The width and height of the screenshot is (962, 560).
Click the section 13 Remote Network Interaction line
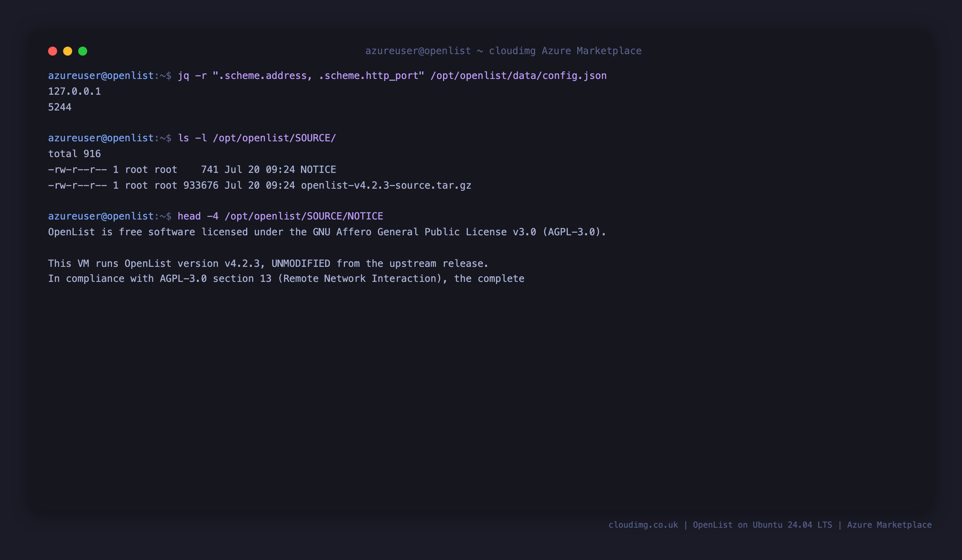pyautogui.click(x=286, y=278)
